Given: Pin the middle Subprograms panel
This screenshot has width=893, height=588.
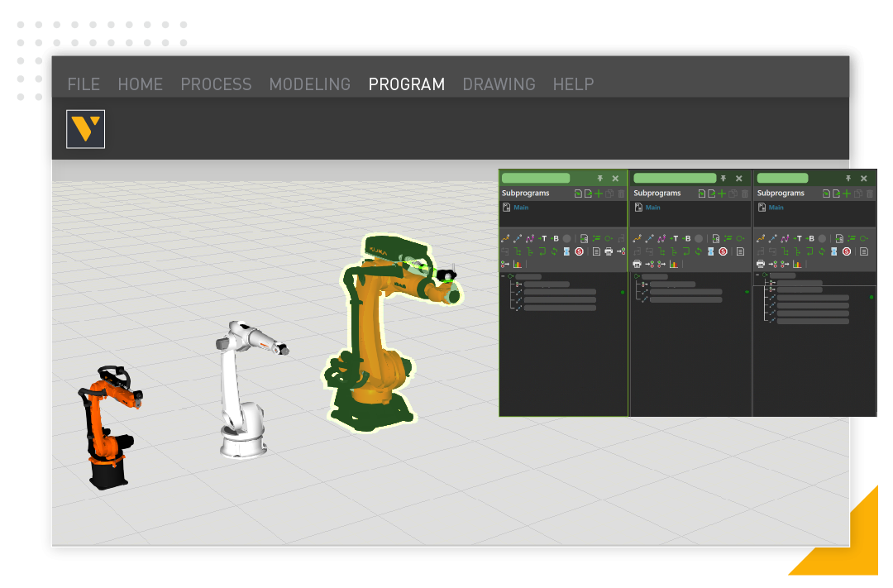Looking at the screenshot, I should pos(723,178).
